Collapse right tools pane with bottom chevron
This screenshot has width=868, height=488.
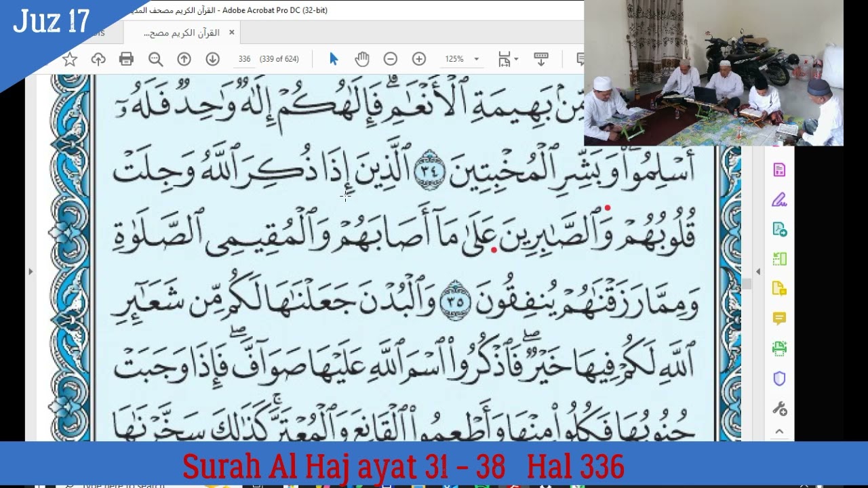click(x=779, y=431)
